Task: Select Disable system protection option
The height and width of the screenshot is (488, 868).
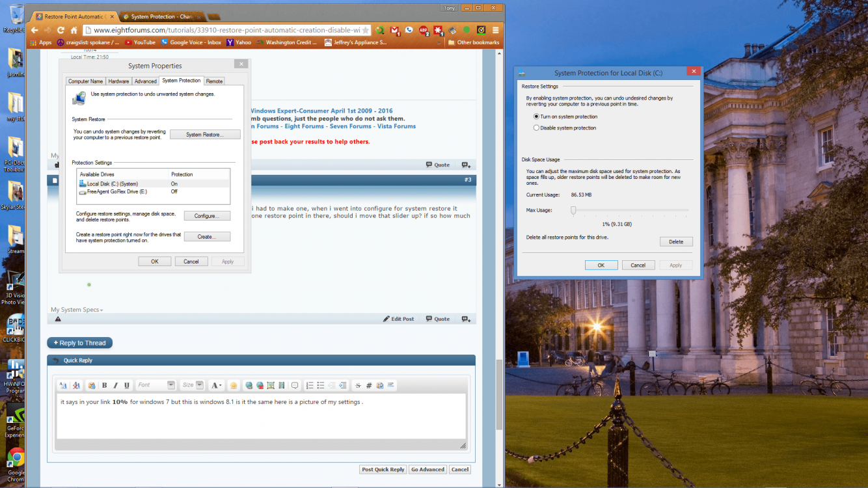Action: pyautogui.click(x=536, y=128)
